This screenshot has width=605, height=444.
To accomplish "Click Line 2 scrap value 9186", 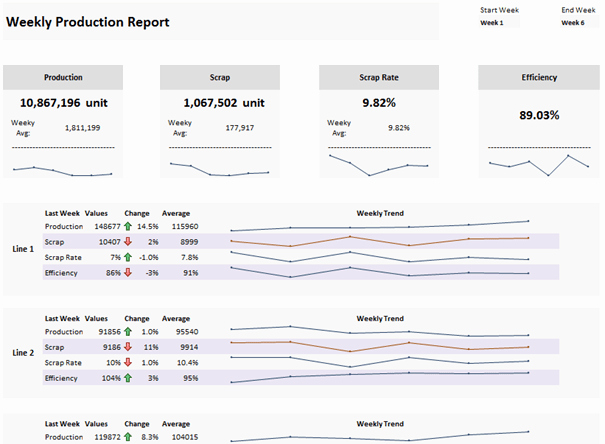I will (112, 347).
